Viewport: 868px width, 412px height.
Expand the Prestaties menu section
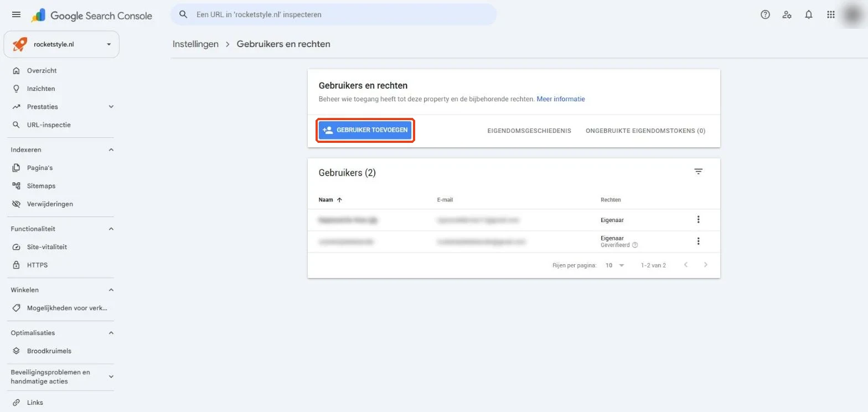tap(111, 107)
